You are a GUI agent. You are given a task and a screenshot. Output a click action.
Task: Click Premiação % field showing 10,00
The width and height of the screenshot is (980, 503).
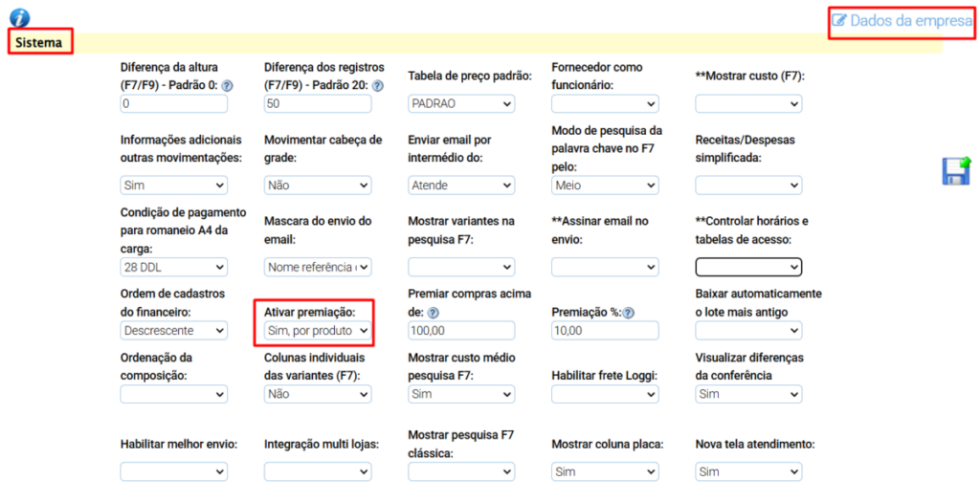pyautogui.click(x=605, y=331)
